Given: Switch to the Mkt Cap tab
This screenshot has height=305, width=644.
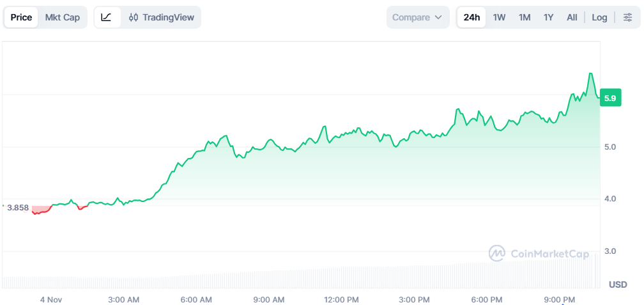Looking at the screenshot, I should (x=63, y=17).
